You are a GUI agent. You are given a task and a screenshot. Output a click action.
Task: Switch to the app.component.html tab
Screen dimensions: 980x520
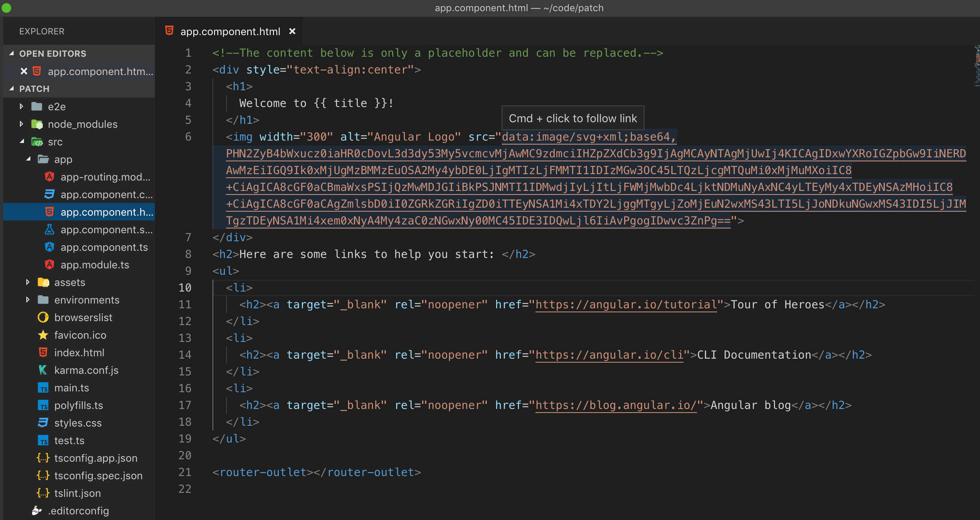pos(230,31)
